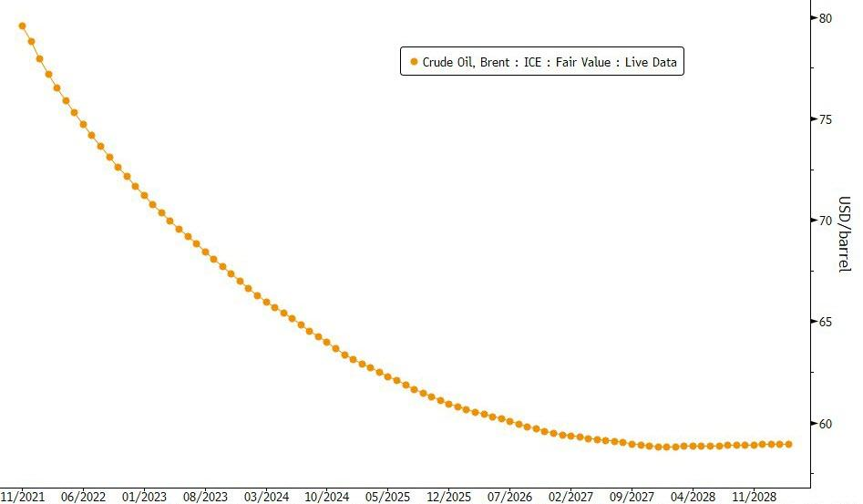Click the 09/2027 x-axis date label
This screenshot has height=504, width=863.
tap(632, 497)
